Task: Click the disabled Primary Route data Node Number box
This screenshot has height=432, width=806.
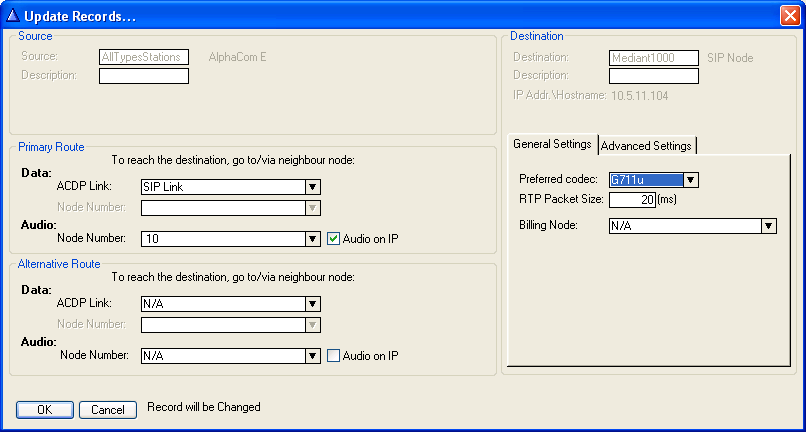Action: pyautogui.click(x=222, y=208)
